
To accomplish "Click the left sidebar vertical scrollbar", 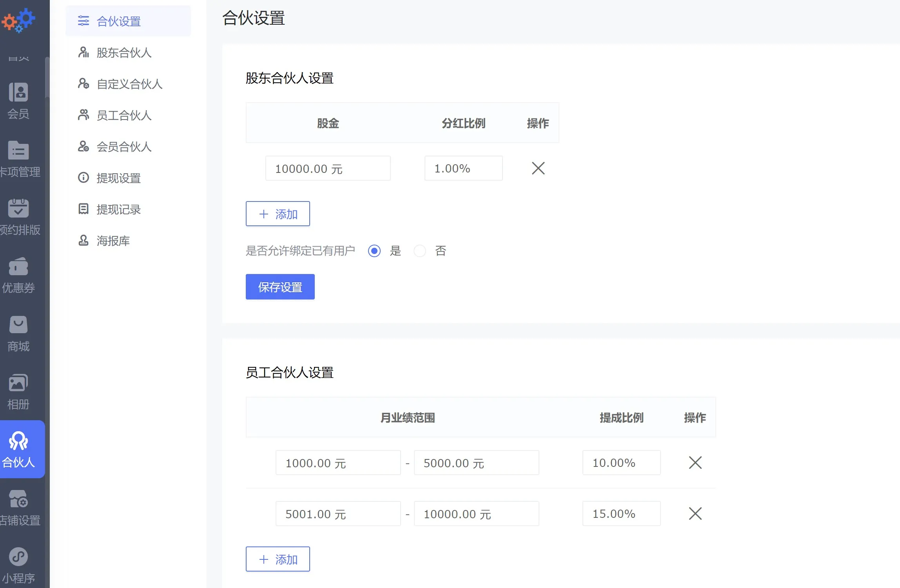I will point(47,78).
